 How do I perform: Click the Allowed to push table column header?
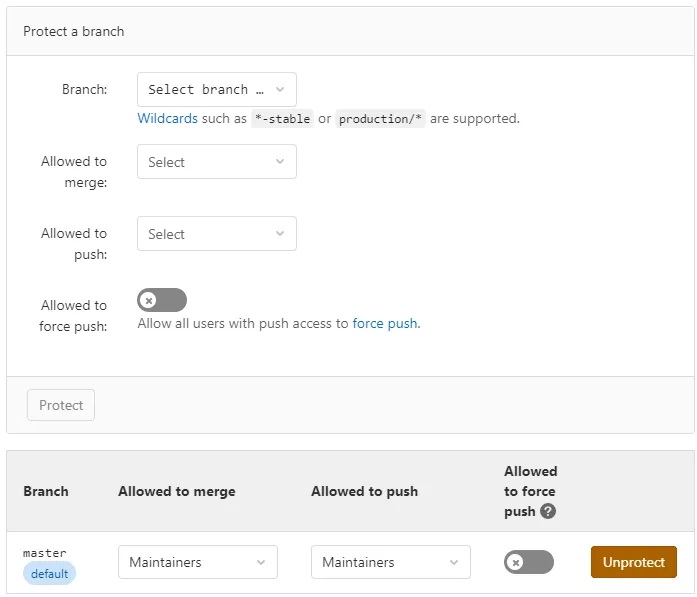364,491
